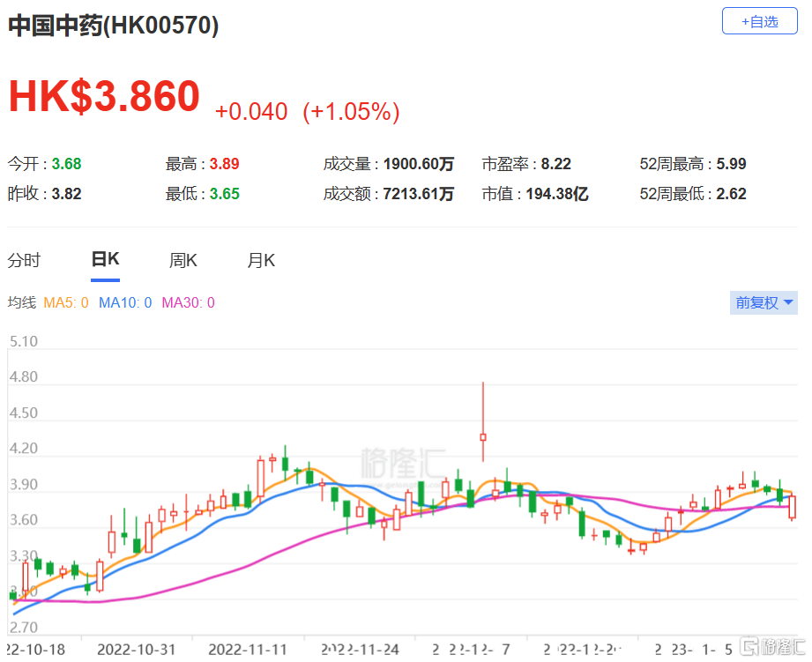Viewport: 812px width, 662px height.
Task: Click the price change +0.040 value
Action: click(251, 112)
